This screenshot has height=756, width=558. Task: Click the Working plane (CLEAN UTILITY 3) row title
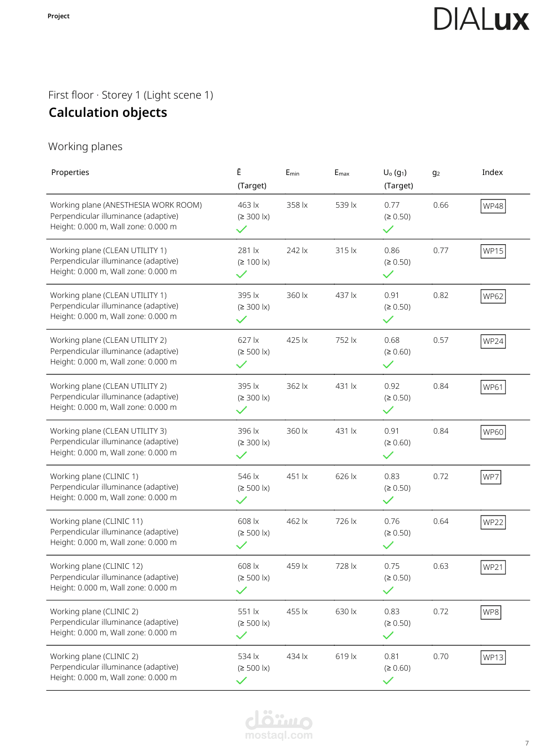click(x=109, y=431)
